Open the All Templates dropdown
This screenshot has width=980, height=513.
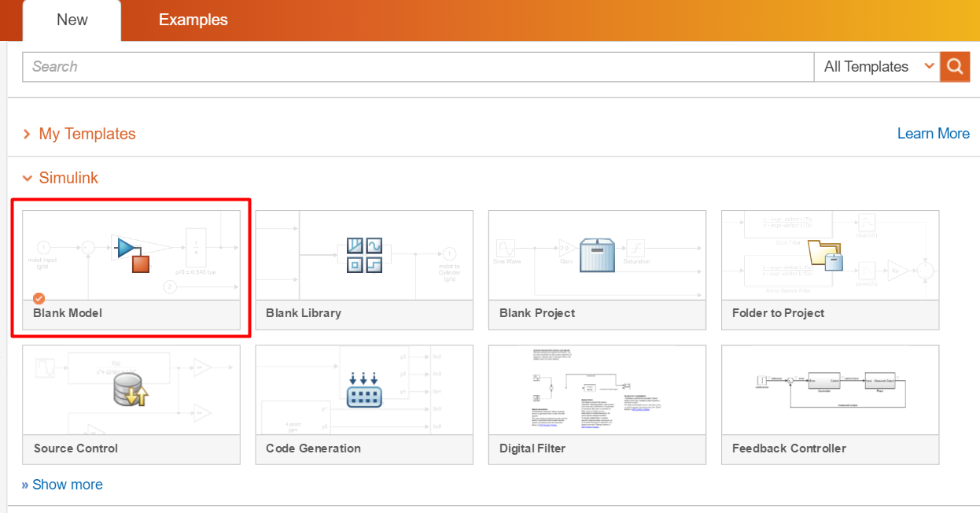[x=876, y=67]
